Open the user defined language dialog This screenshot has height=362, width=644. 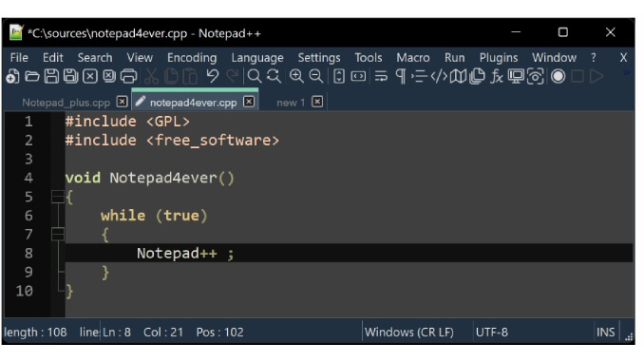point(439,76)
